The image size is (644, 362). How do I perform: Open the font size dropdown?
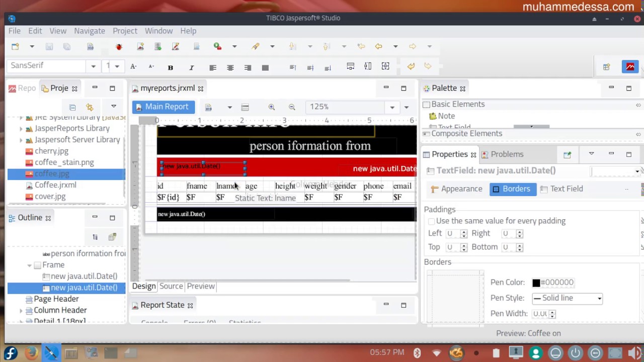(x=117, y=66)
